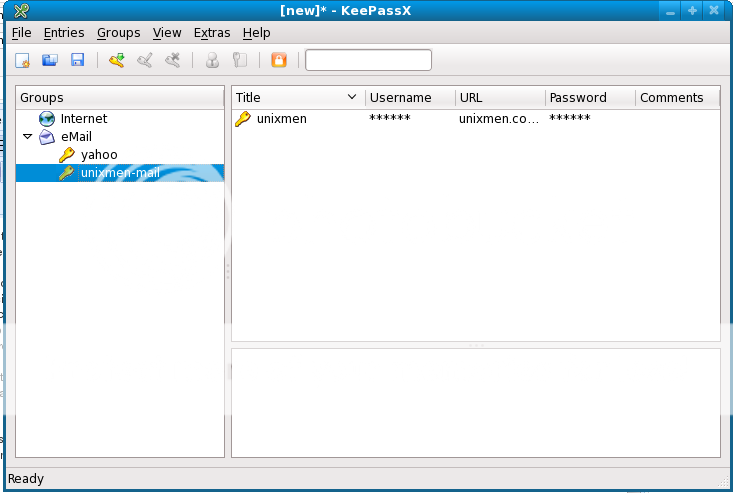Open the Groups menu
This screenshot has width=733, height=493.
[119, 33]
